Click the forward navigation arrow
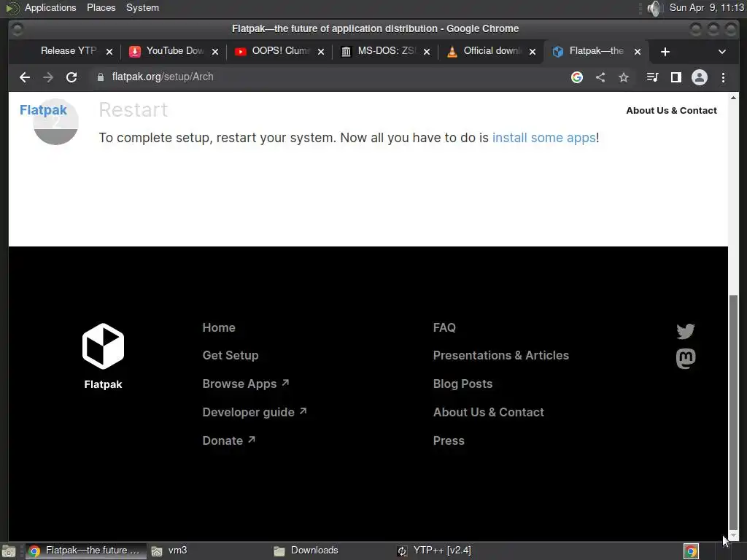This screenshot has height=560, width=747. pyautogui.click(x=48, y=77)
